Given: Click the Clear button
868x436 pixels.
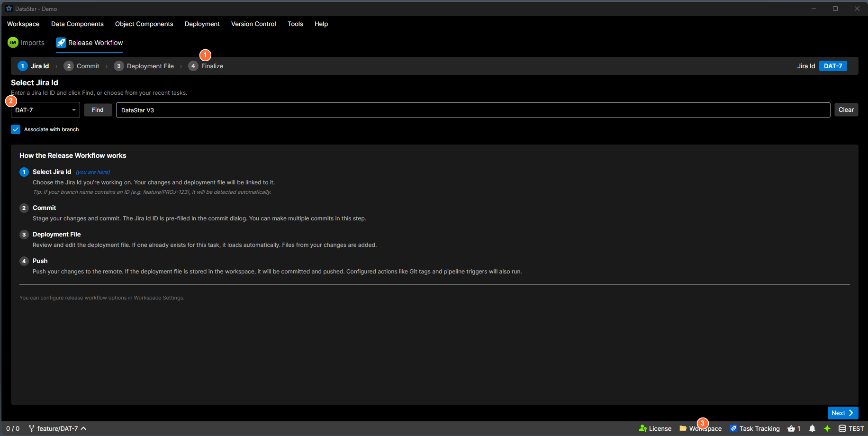Looking at the screenshot, I should (x=846, y=110).
